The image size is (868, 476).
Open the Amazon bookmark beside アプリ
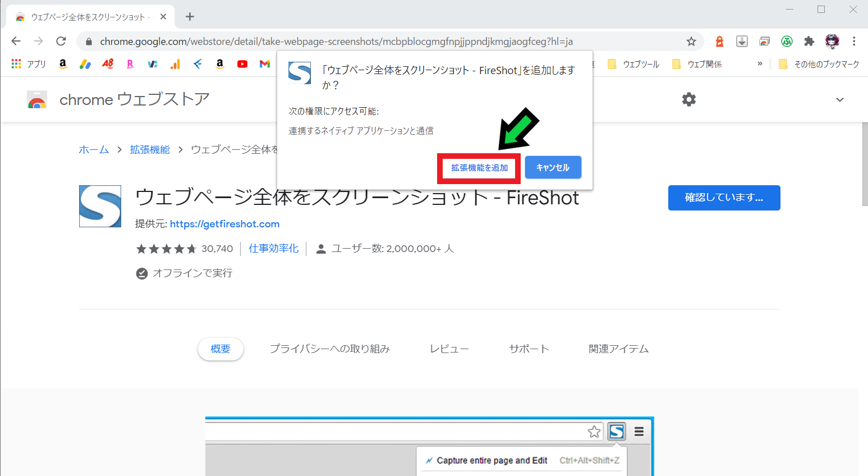(63, 64)
